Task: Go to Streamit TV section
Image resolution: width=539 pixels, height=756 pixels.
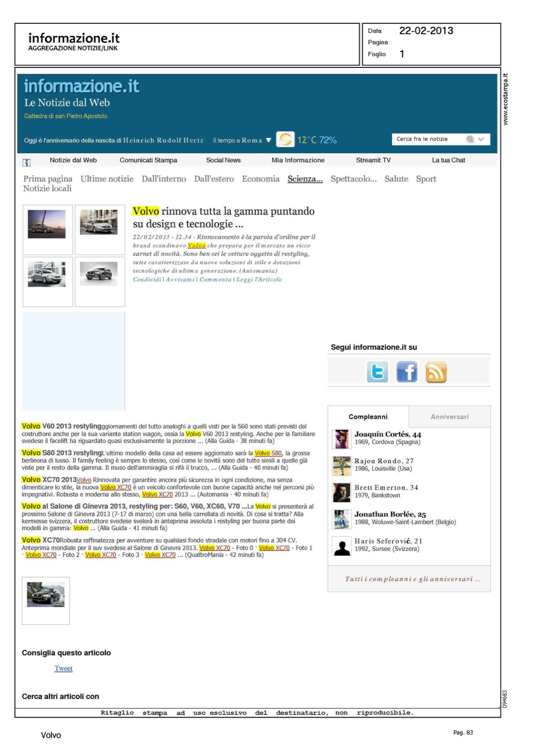Action: pyautogui.click(x=373, y=160)
